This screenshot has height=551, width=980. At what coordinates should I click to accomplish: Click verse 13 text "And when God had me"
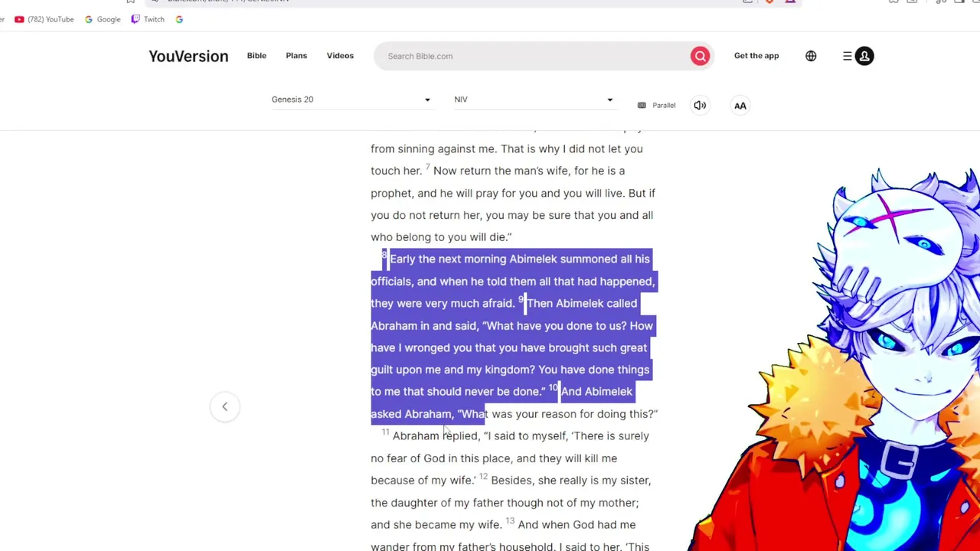click(x=577, y=525)
